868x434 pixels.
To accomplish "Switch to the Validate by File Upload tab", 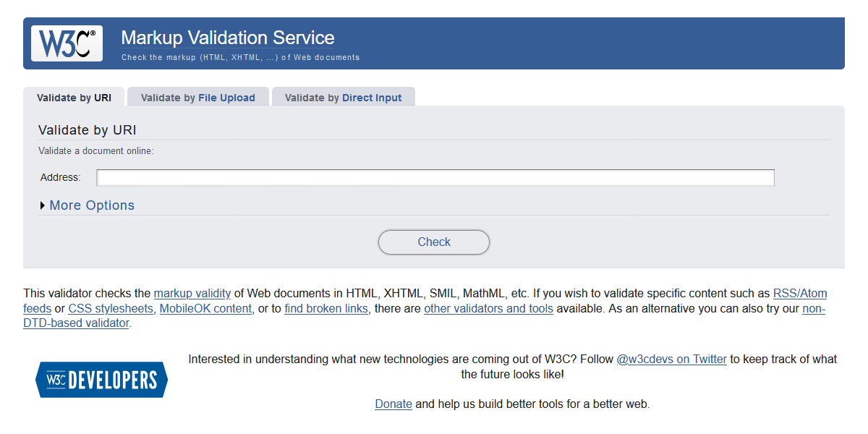I will point(197,97).
